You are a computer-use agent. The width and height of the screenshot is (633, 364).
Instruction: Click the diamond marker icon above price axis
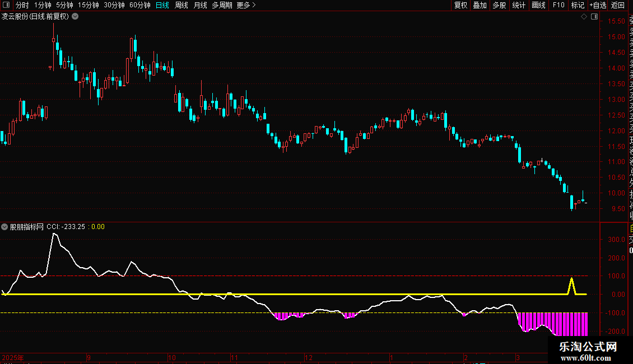click(x=584, y=17)
